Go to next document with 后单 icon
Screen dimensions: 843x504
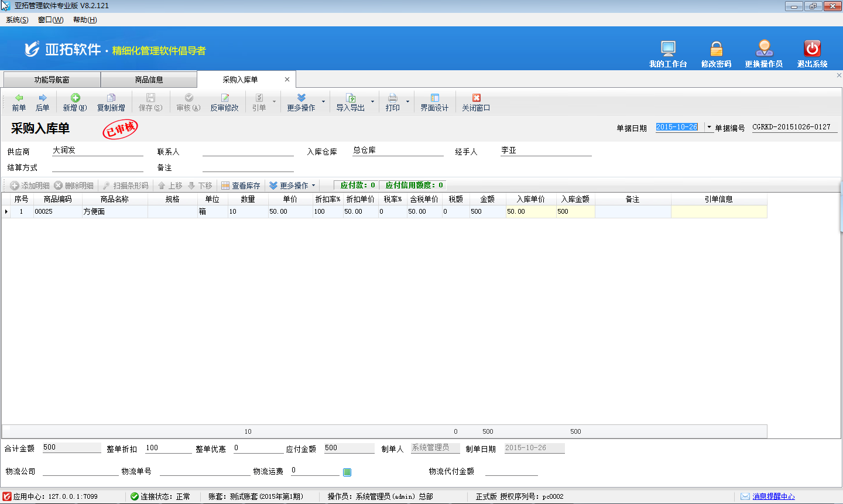tap(42, 98)
